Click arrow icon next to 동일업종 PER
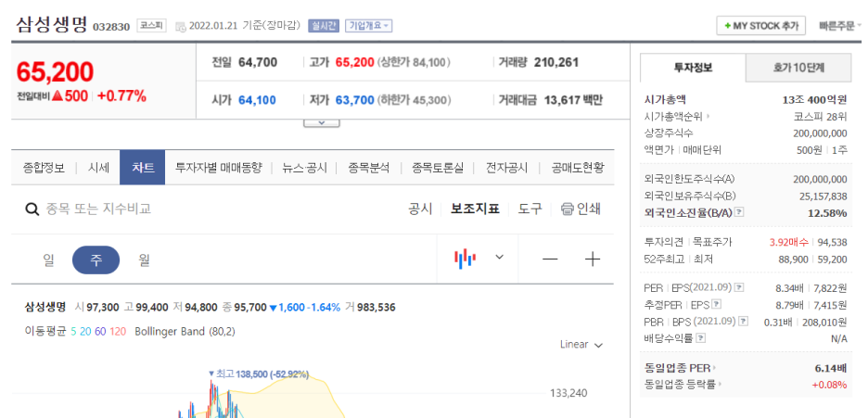Viewport: 868px width, 418px height. pyautogui.click(x=715, y=368)
